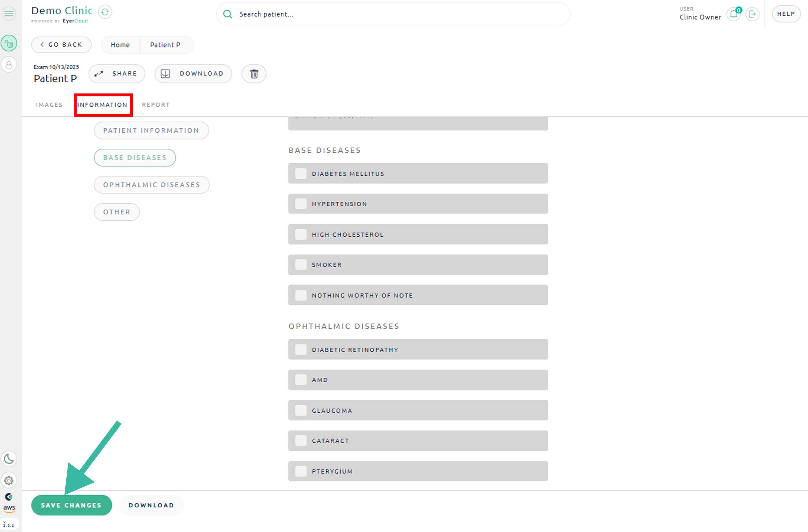Open settings gear in sidebar
The image size is (808, 532).
(9, 480)
